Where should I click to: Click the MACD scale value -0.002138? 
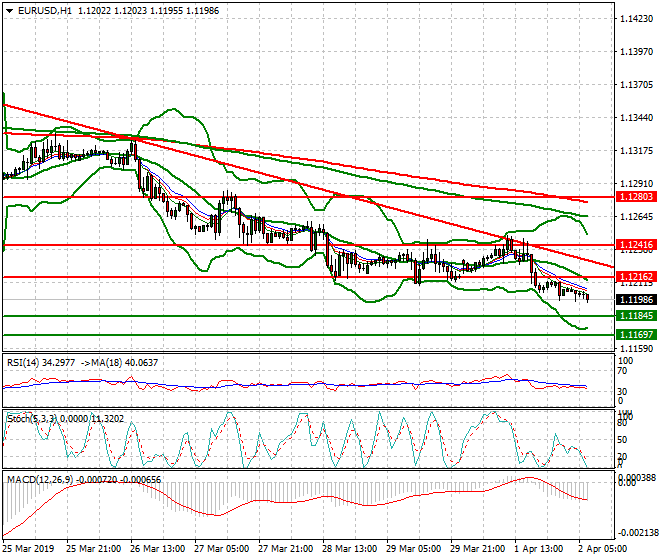[638, 533]
